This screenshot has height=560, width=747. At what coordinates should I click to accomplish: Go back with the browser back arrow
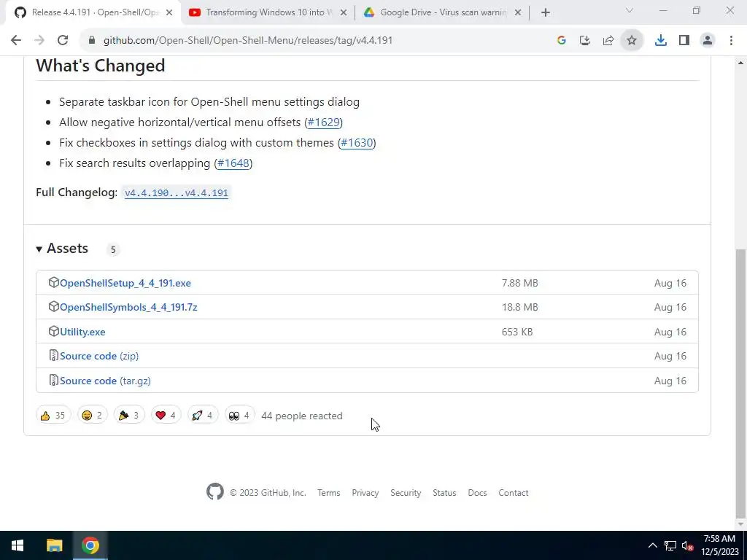click(16, 41)
